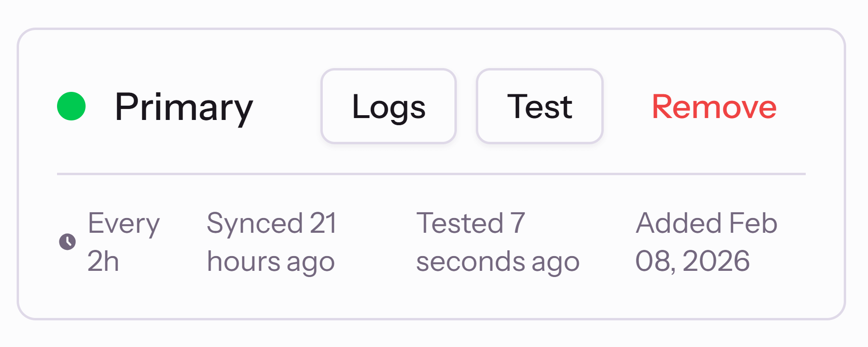Click the Synced 21 hours ago timestamp

[272, 242]
